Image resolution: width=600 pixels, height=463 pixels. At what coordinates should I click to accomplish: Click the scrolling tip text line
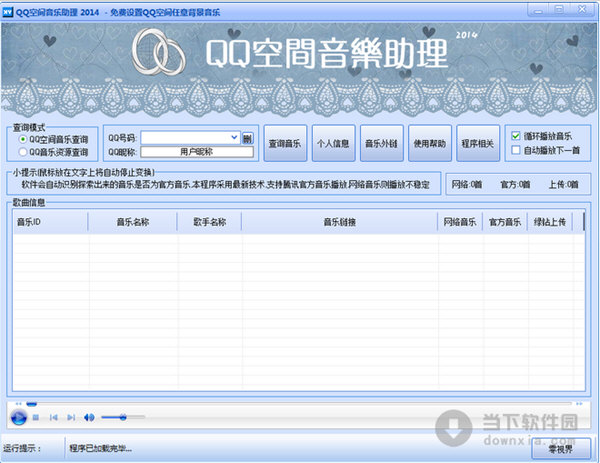click(225, 185)
